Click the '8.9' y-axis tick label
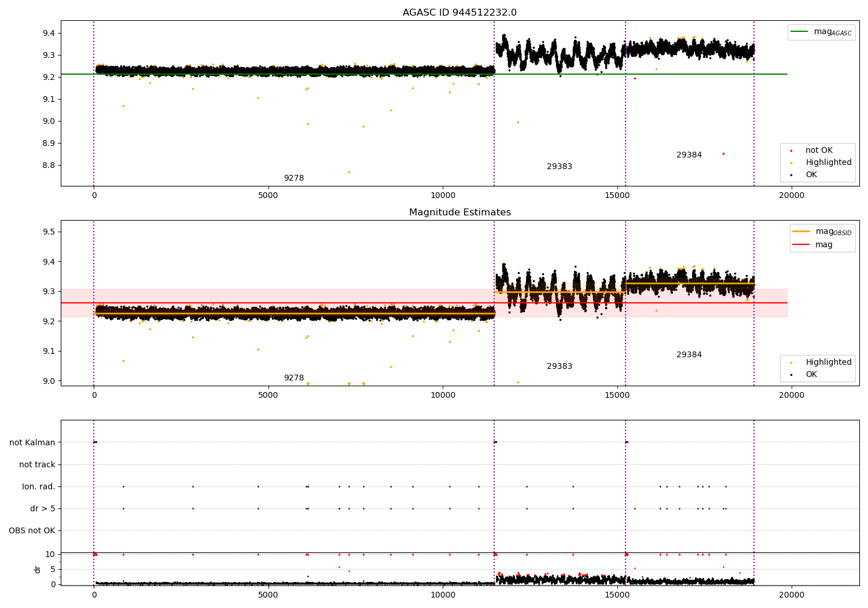868x608 pixels. click(49, 144)
